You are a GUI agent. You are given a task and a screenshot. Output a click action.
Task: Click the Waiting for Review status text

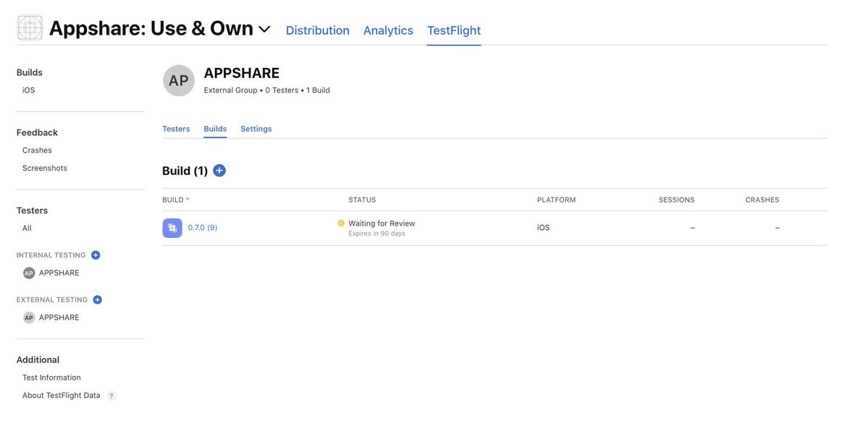point(382,223)
